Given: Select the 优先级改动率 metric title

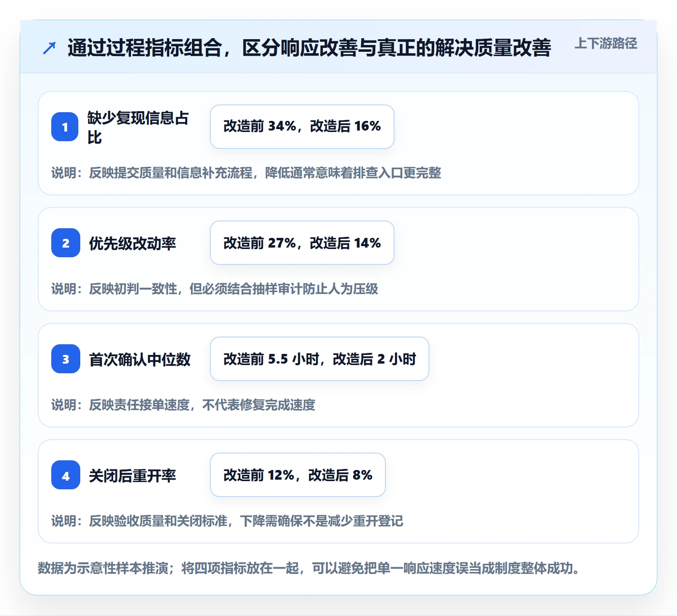Looking at the screenshot, I should click(x=132, y=243).
